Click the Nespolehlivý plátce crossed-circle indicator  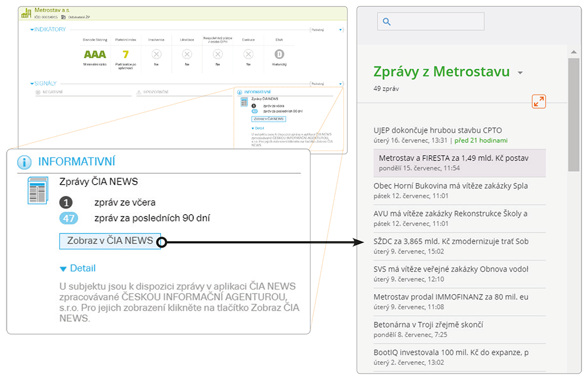[x=218, y=54]
